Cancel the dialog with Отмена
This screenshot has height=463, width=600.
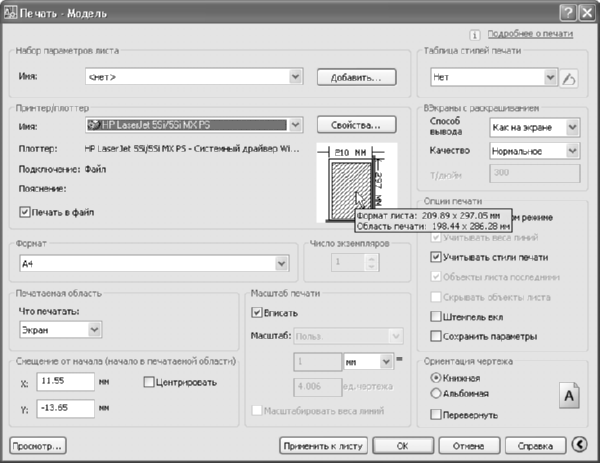(469, 446)
